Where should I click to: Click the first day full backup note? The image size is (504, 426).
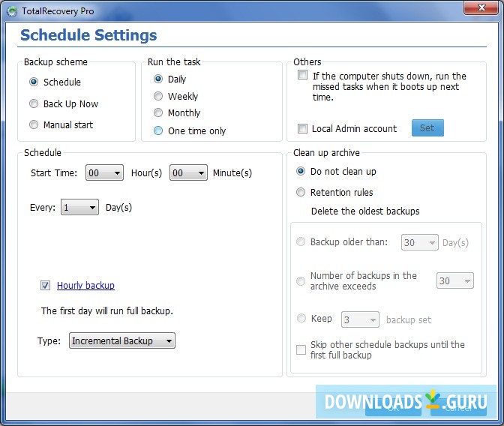click(107, 311)
